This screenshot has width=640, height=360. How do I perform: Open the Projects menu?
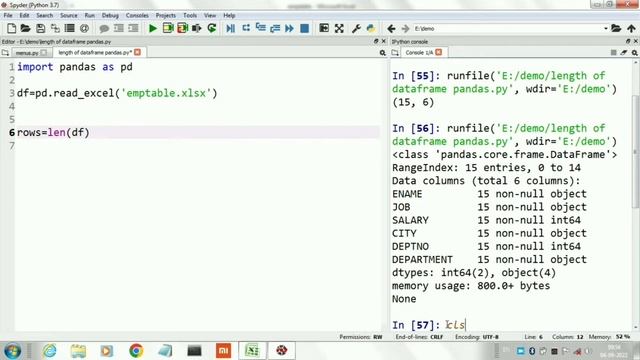[x=166, y=15]
